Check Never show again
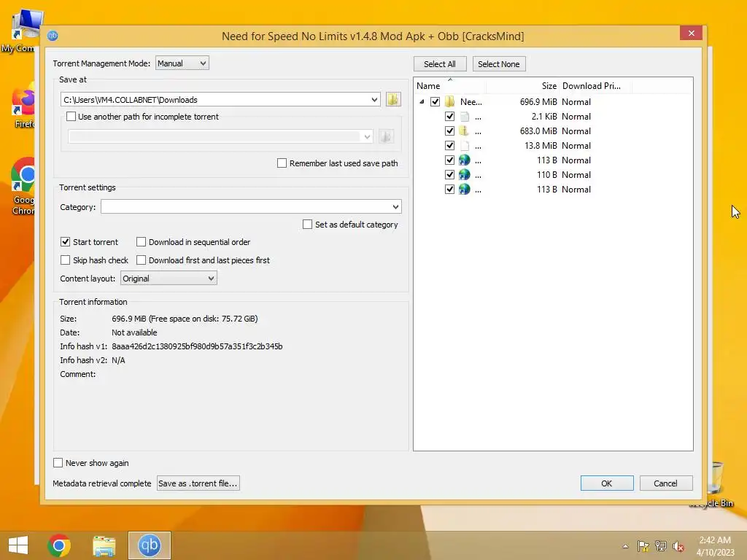 coord(58,463)
